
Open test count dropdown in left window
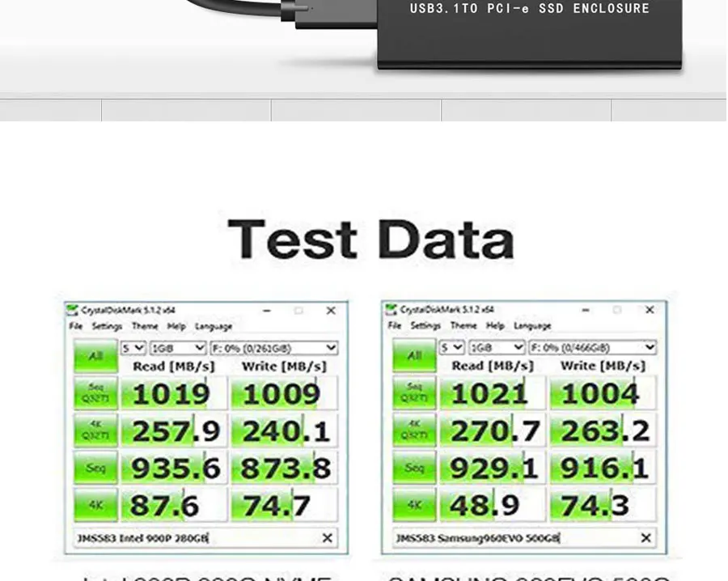[133, 348]
